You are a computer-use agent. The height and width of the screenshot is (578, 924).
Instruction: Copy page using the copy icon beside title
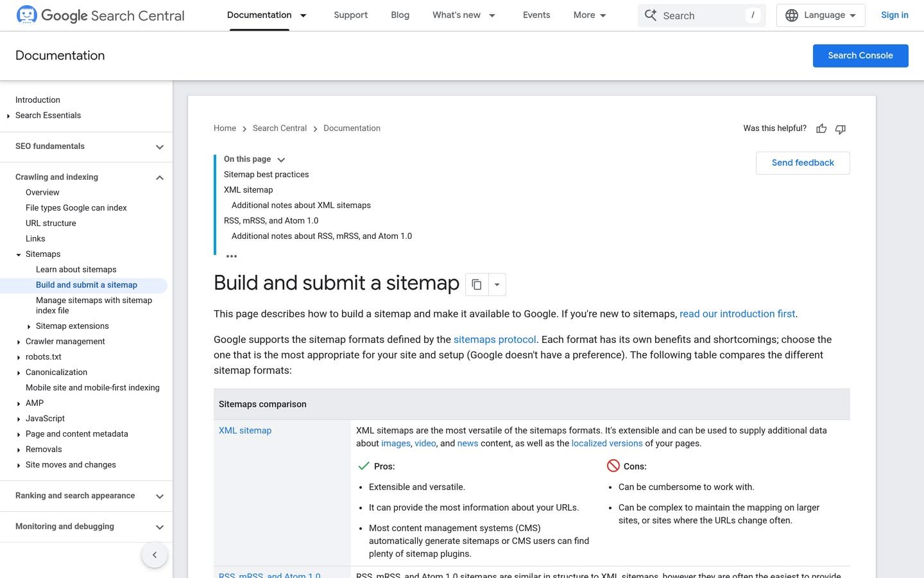(477, 285)
